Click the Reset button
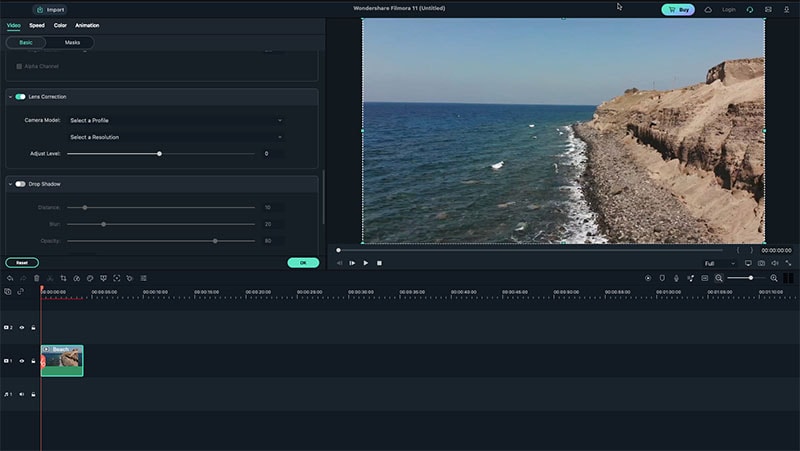The height and width of the screenshot is (451, 800). pyautogui.click(x=22, y=263)
